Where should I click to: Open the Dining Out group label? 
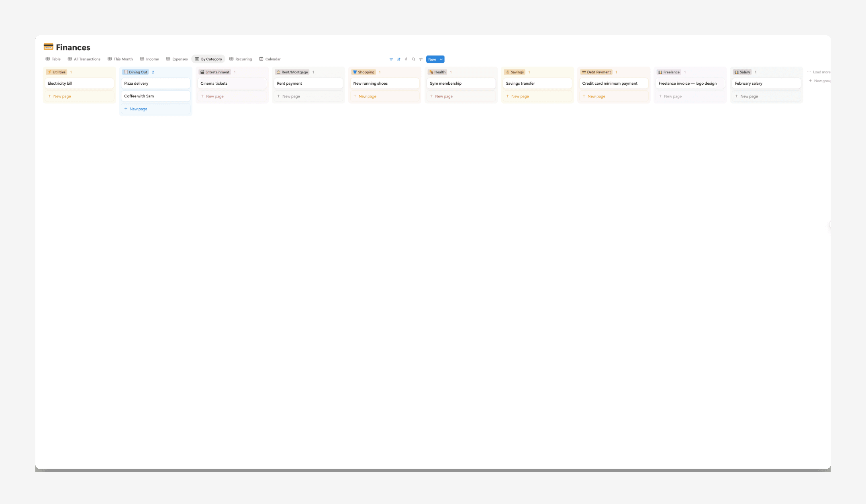tap(136, 72)
